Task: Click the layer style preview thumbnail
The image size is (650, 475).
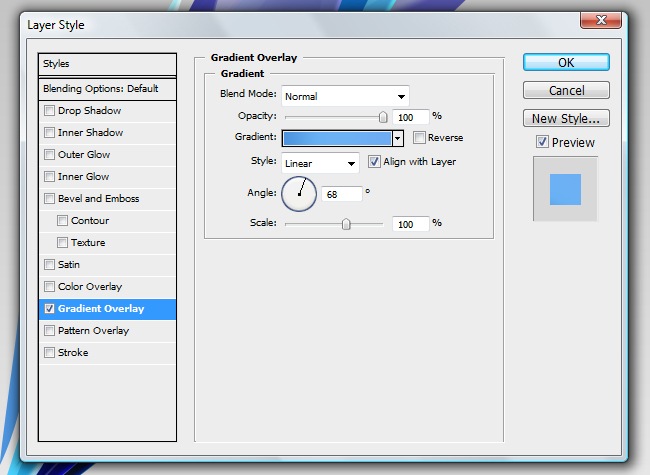Action: point(565,189)
